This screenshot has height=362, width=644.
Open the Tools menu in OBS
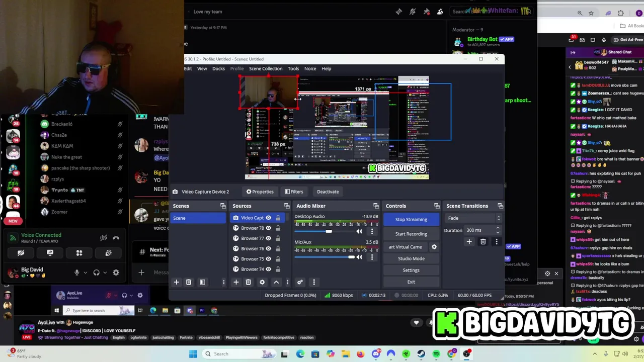[293, 69]
